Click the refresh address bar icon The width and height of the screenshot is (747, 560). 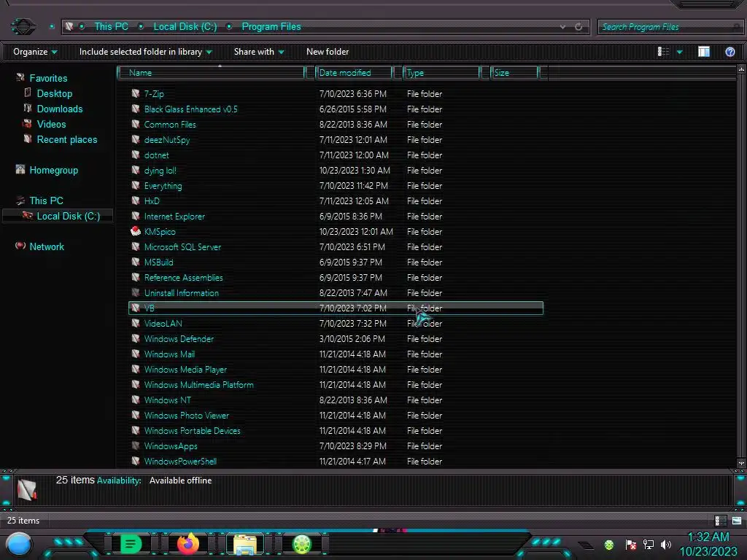click(578, 27)
